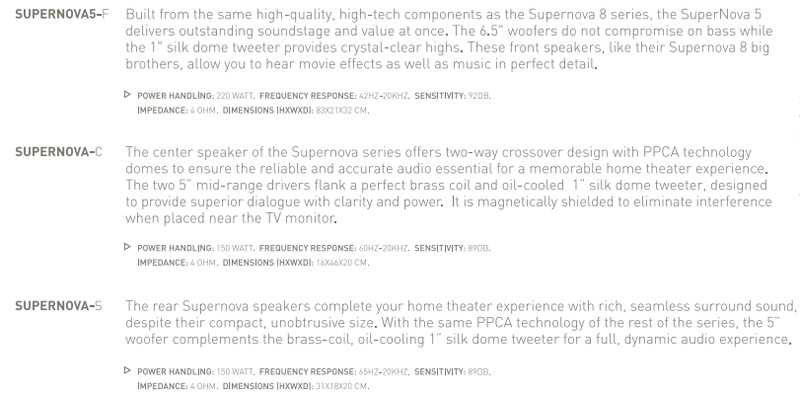Screen dimensions: 800x398
Task: Select the SUPERNOVA5-F model heading
Action: [62, 14]
